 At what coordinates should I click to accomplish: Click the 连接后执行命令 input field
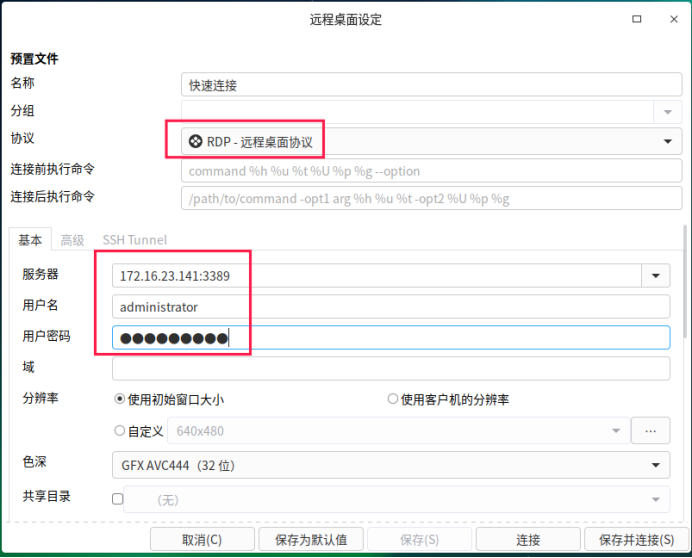click(x=431, y=198)
